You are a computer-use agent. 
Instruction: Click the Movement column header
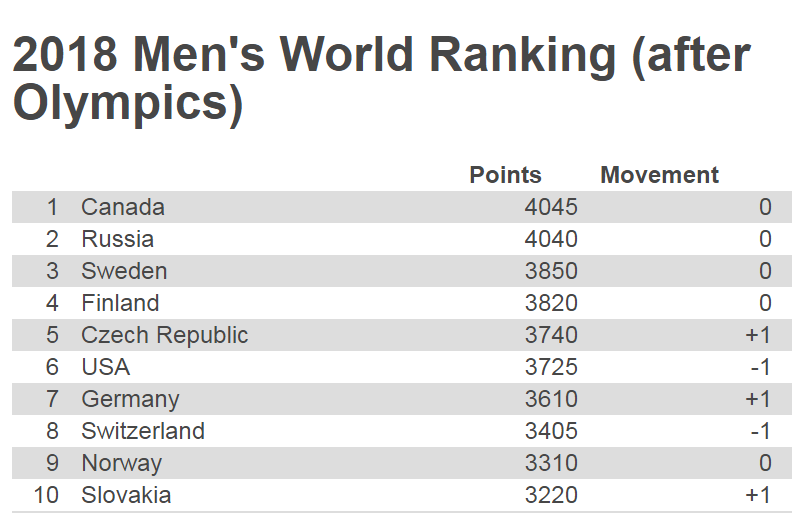click(x=659, y=175)
